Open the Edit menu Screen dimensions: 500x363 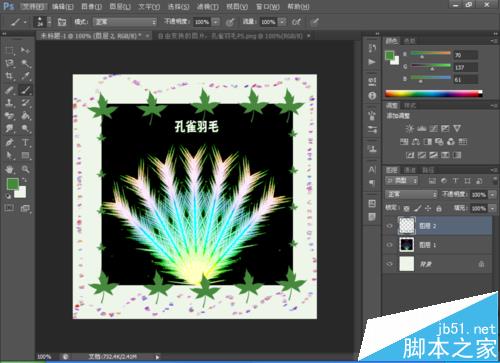point(62,6)
